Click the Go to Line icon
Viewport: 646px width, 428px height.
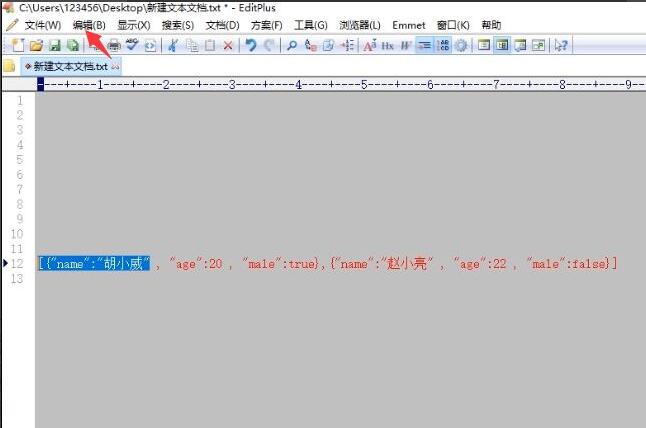tap(347, 45)
